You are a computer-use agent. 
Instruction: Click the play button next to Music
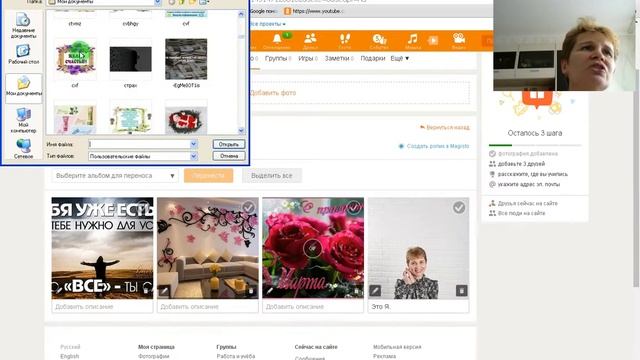(x=433, y=40)
